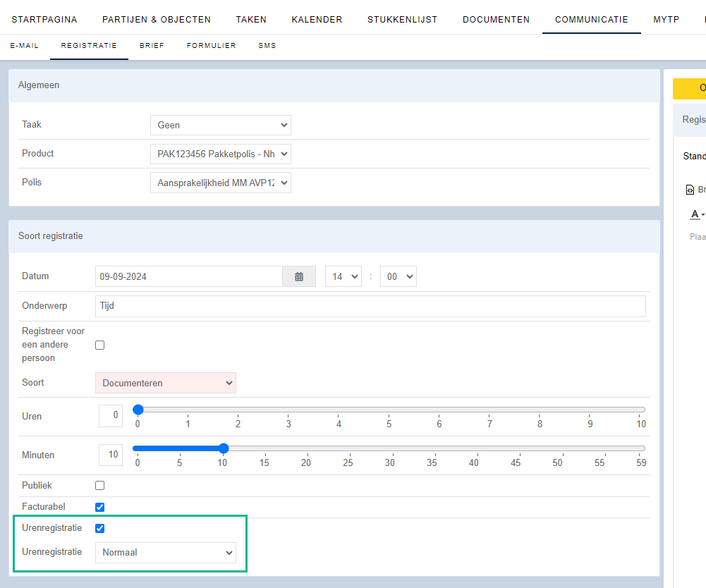Open the text color A tool
Screen dimensions: 706x588
(695, 215)
